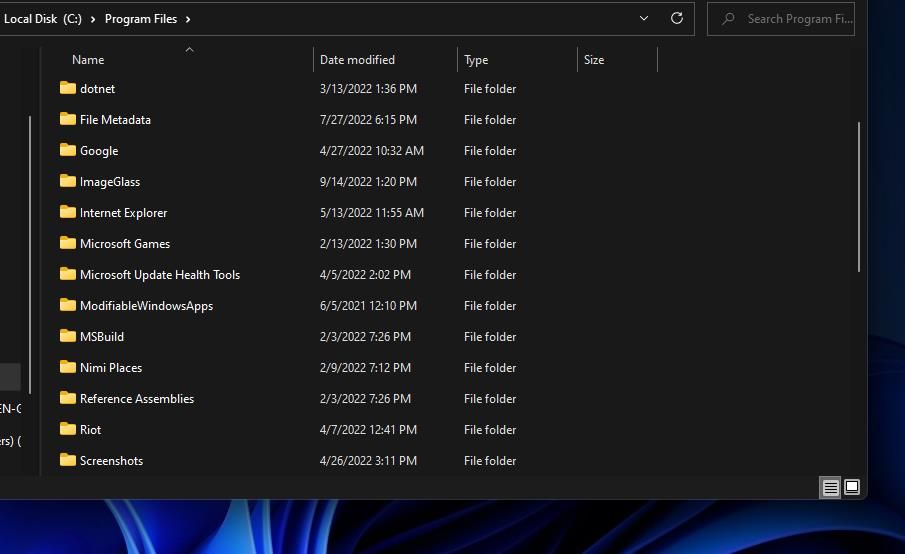Sort by the Name column
This screenshot has height=554, width=905.
(x=88, y=59)
